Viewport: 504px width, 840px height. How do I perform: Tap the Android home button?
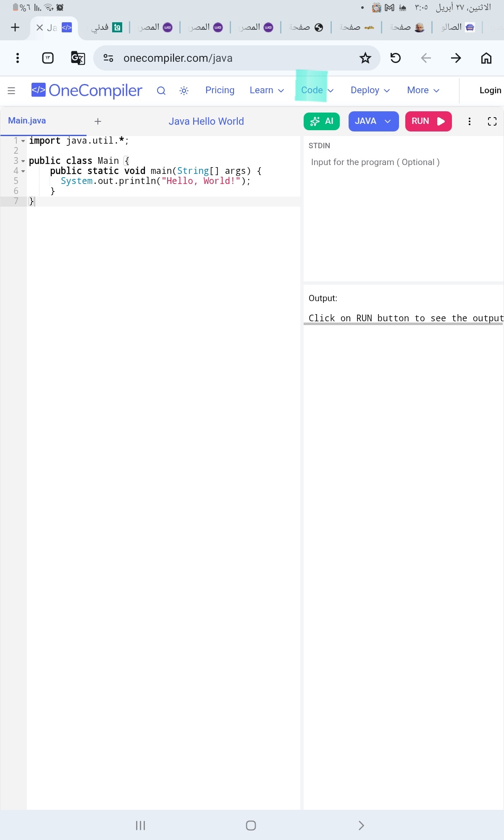pos(251,826)
